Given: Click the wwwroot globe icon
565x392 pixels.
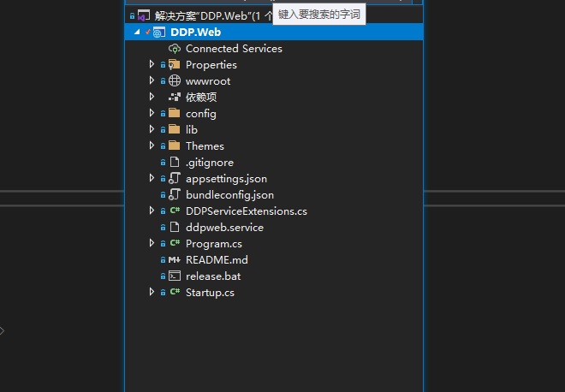Looking at the screenshot, I should [x=175, y=81].
